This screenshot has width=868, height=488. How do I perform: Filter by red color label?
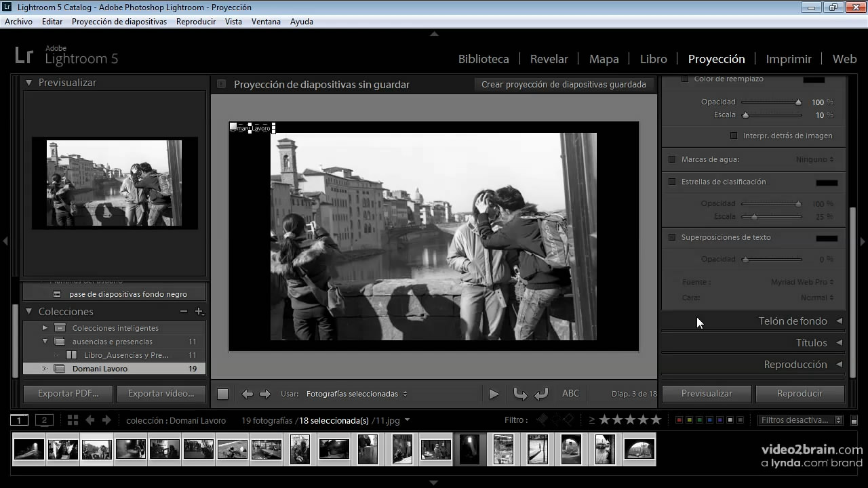[679, 420]
